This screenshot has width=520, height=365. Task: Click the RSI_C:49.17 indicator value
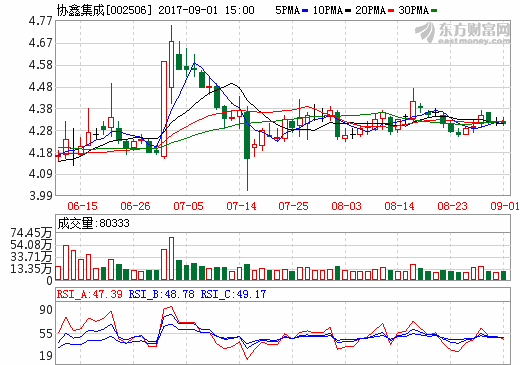coord(233,294)
